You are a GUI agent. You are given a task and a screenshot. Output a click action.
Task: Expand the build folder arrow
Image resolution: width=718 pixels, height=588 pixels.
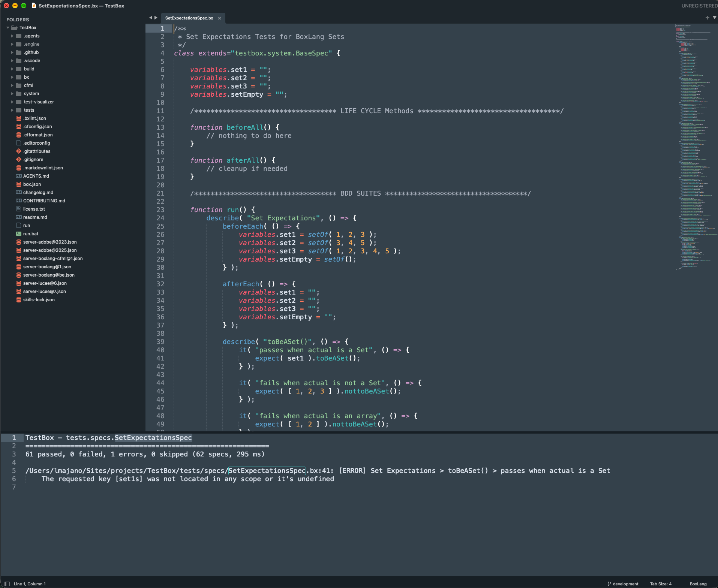click(x=12, y=69)
